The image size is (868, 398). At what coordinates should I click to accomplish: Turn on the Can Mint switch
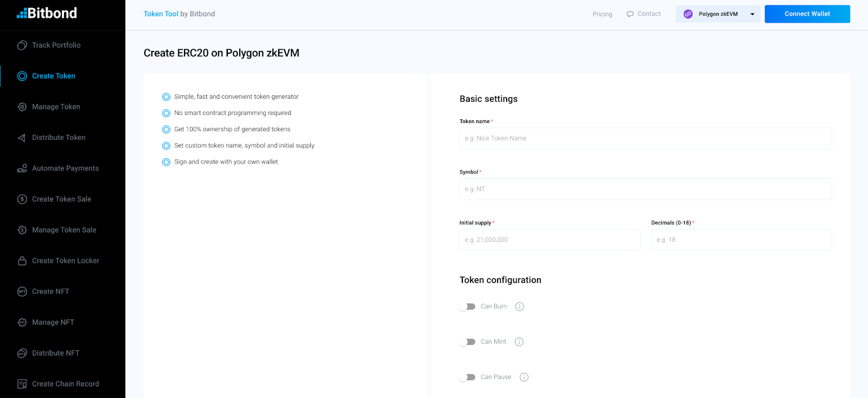click(x=467, y=342)
